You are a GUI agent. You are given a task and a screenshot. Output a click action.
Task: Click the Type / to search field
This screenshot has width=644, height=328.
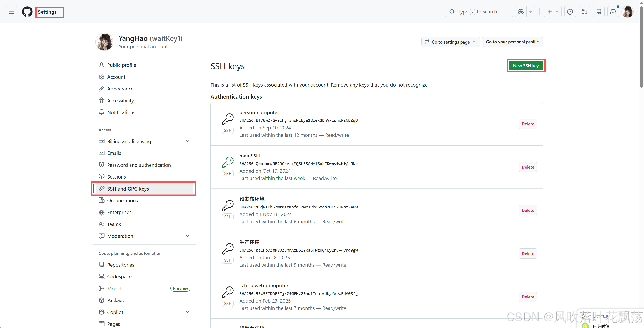click(x=479, y=12)
